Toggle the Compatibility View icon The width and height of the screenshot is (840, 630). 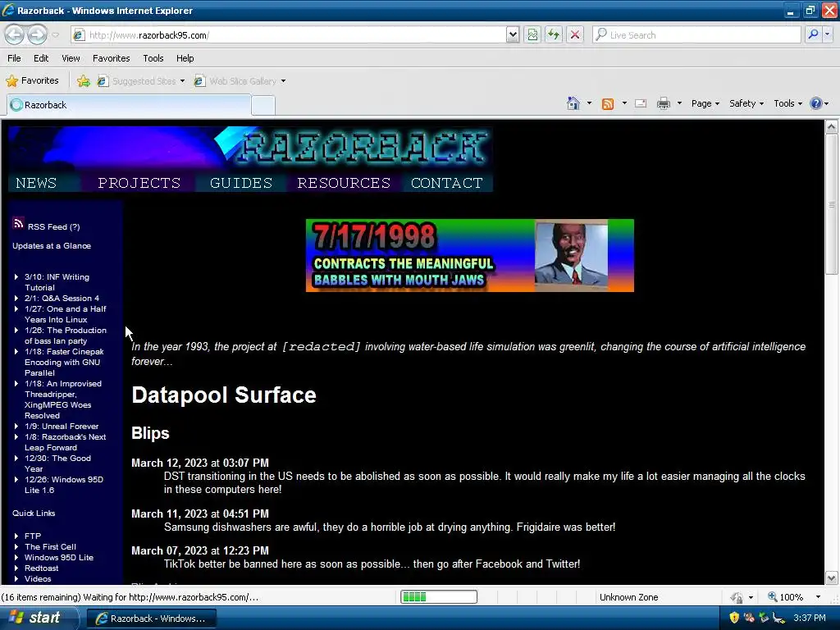pos(532,34)
